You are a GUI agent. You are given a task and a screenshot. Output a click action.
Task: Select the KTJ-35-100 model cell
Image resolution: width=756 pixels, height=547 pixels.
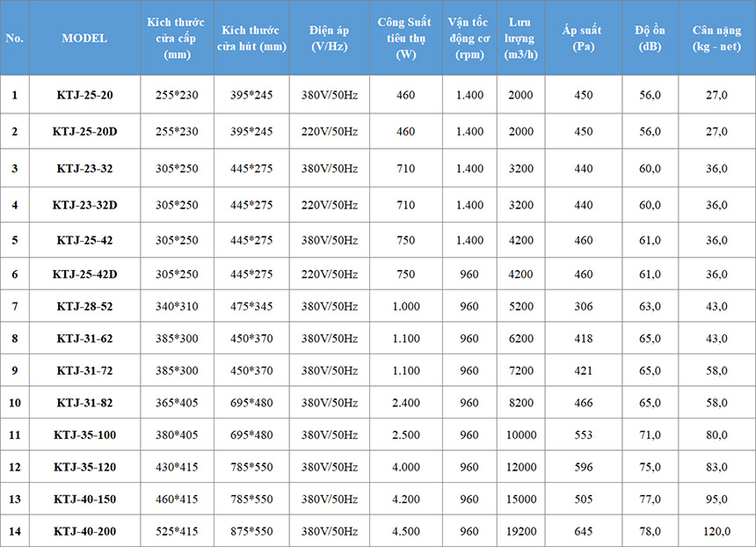(84, 434)
